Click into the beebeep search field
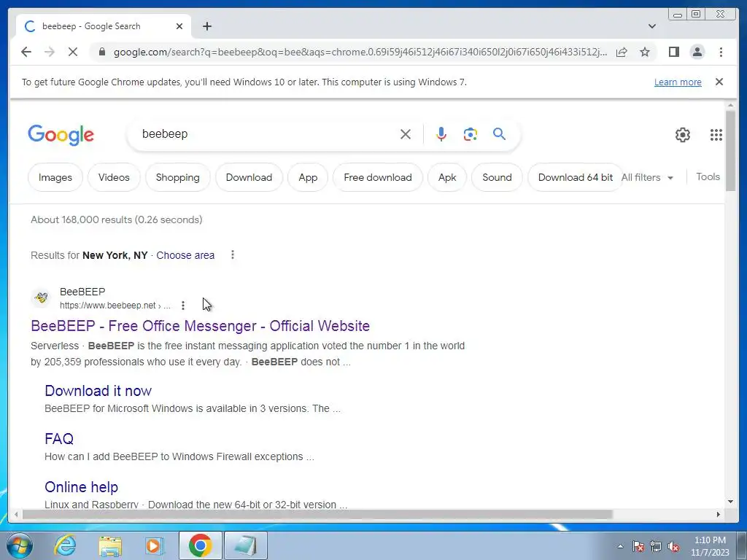Image resolution: width=747 pixels, height=560 pixels. click(x=267, y=134)
